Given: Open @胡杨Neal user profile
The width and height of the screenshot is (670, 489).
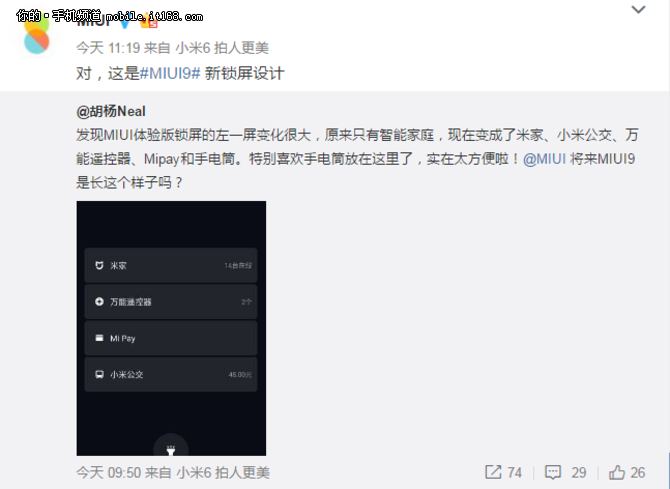Looking at the screenshot, I should pyautogui.click(x=111, y=111).
